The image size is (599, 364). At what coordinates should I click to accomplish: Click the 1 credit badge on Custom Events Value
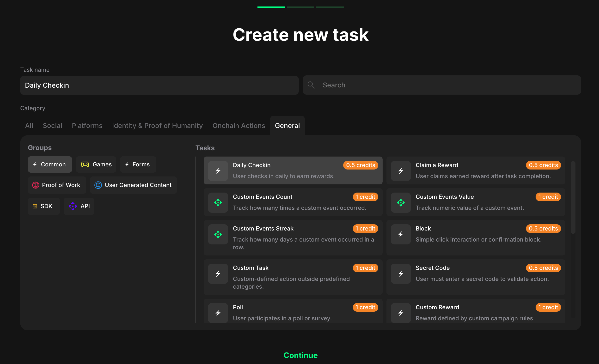tap(548, 197)
